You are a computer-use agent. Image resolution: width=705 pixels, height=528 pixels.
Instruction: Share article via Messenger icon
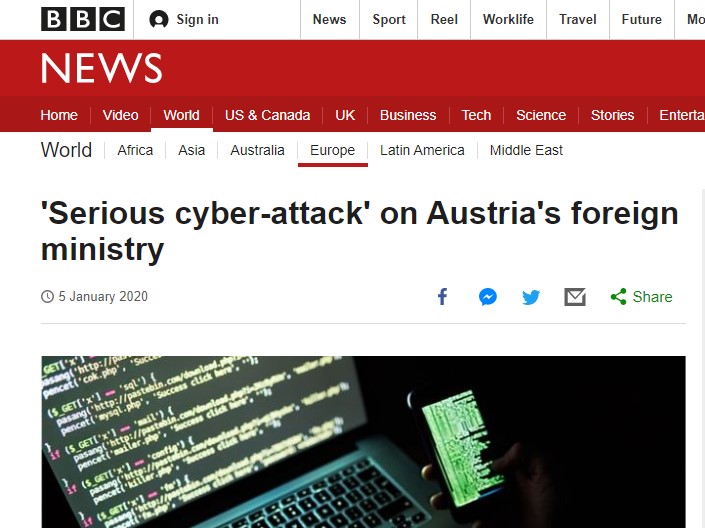488,296
